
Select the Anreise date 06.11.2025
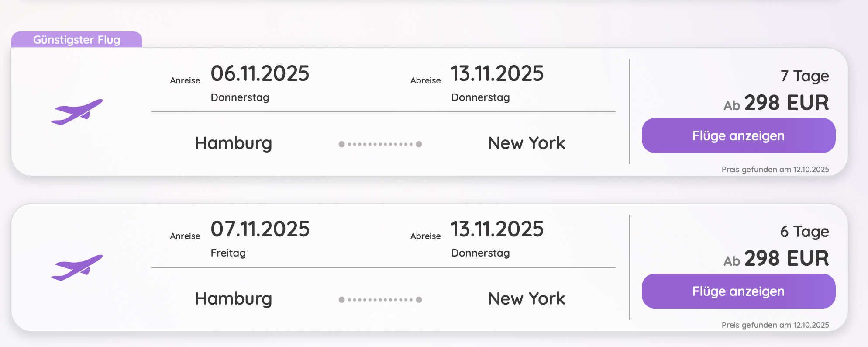click(259, 73)
